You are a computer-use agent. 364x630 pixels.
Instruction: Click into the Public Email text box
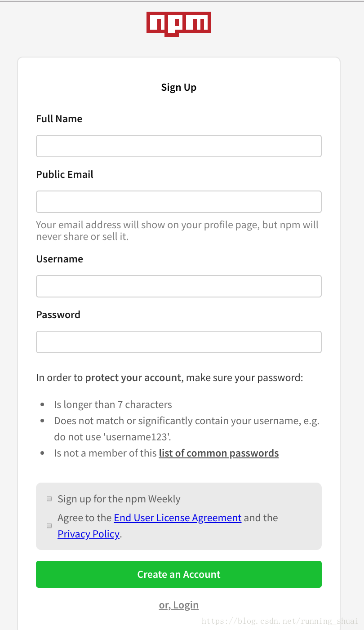pos(179,202)
